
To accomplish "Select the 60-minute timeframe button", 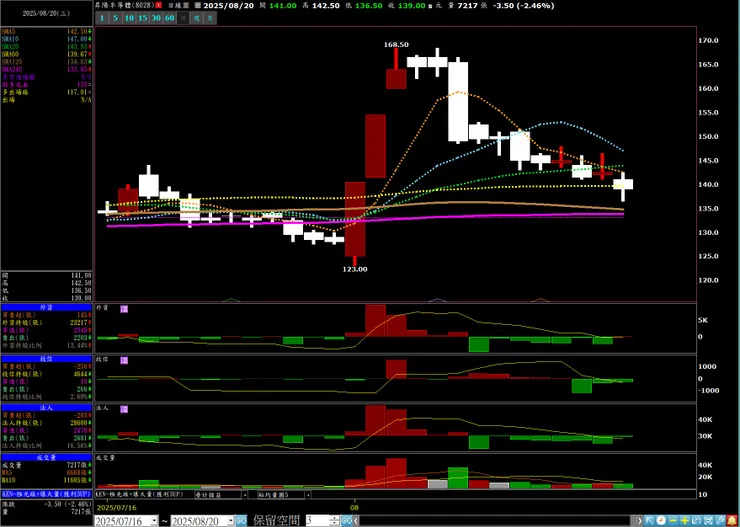I will [170, 18].
